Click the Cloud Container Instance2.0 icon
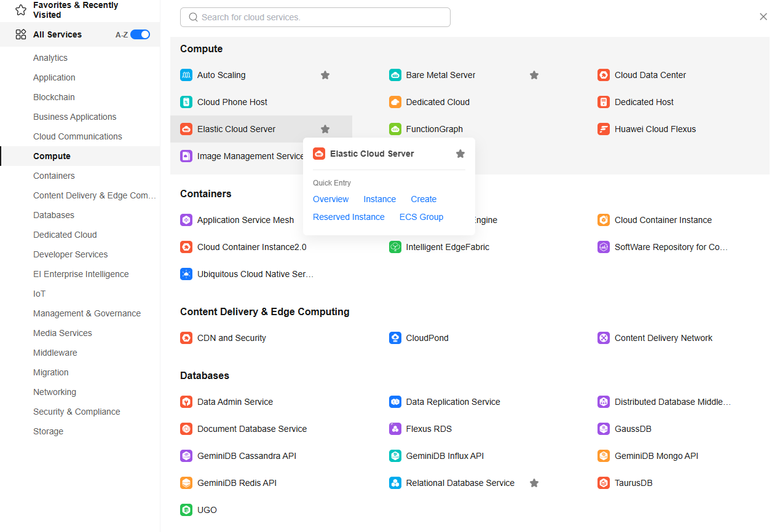 tap(186, 247)
